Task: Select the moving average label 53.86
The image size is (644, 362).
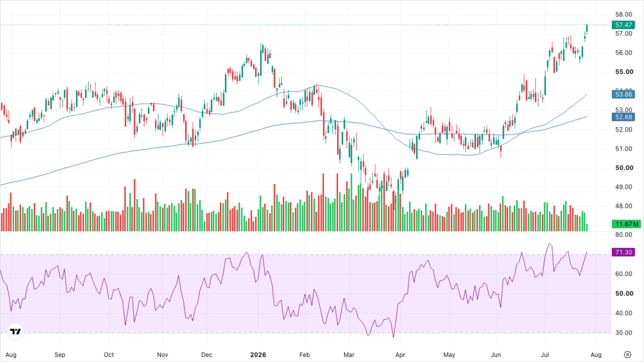Action: [623, 94]
